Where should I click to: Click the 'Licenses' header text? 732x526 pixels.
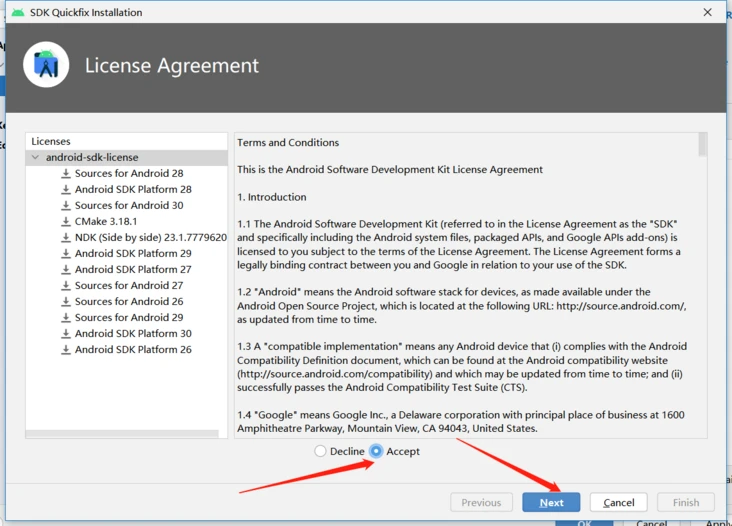click(x=50, y=141)
